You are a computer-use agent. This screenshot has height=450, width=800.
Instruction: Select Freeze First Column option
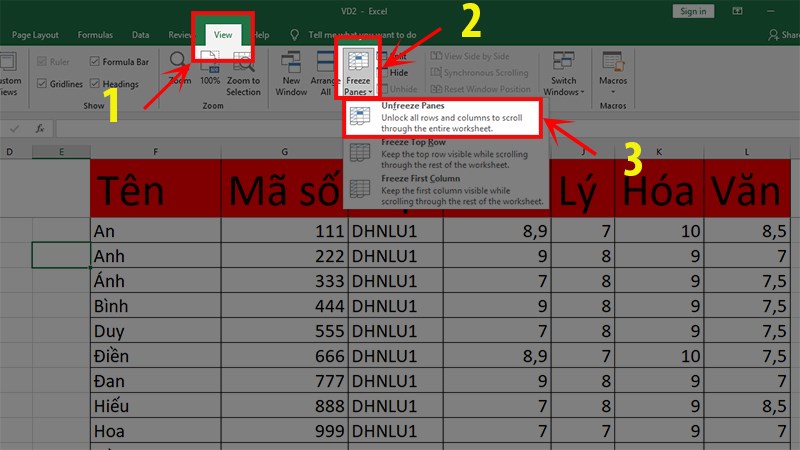pos(445,190)
